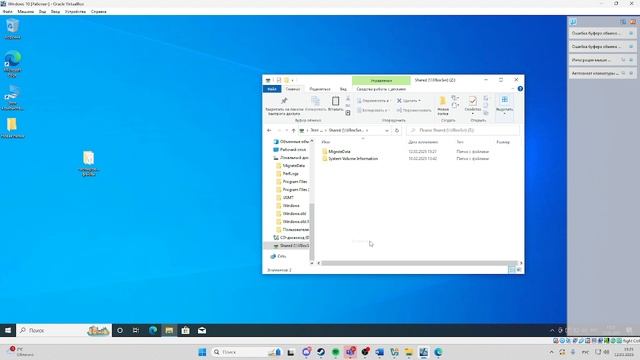The width and height of the screenshot is (640, 360).
Task: Open VirtualBox Машина menu
Action: click(25, 11)
